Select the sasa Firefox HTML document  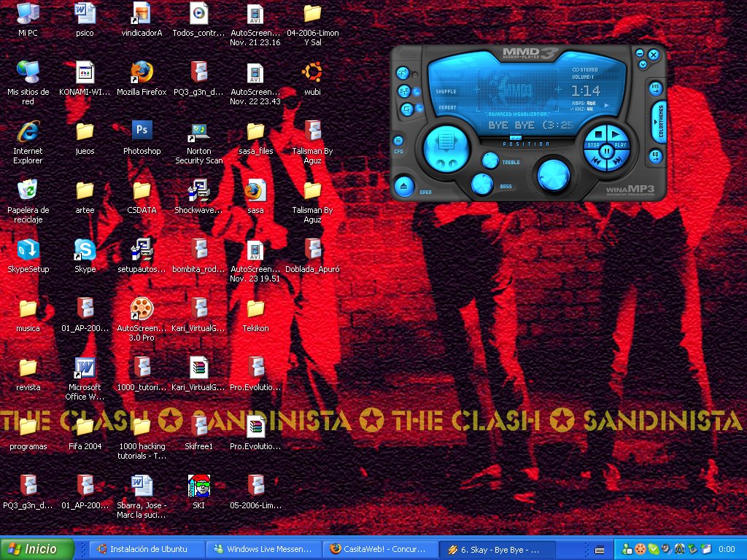point(255,197)
